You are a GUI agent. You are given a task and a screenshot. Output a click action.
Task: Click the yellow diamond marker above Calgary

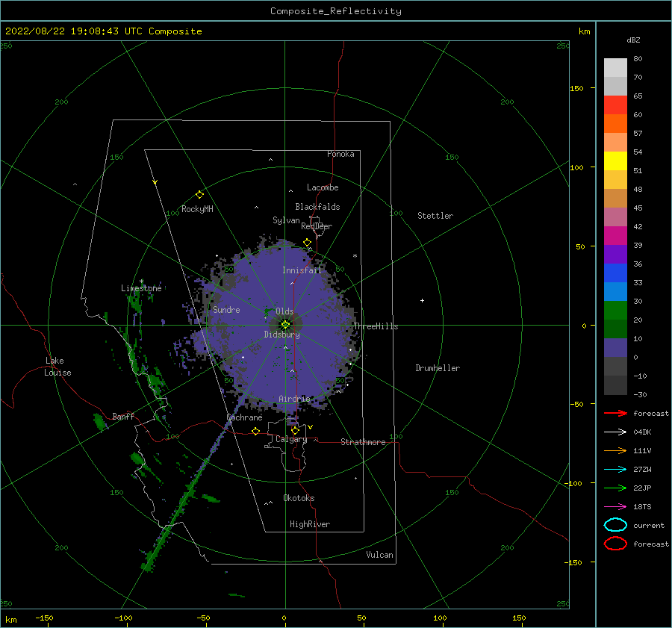(295, 430)
